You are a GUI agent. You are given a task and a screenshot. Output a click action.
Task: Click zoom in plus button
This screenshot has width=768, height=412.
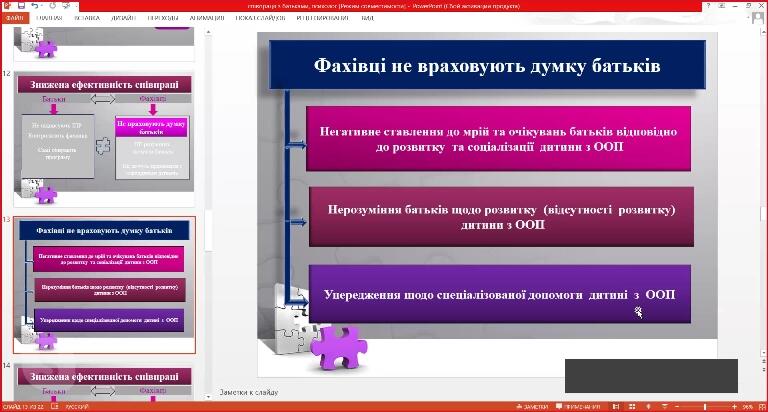tap(734, 407)
